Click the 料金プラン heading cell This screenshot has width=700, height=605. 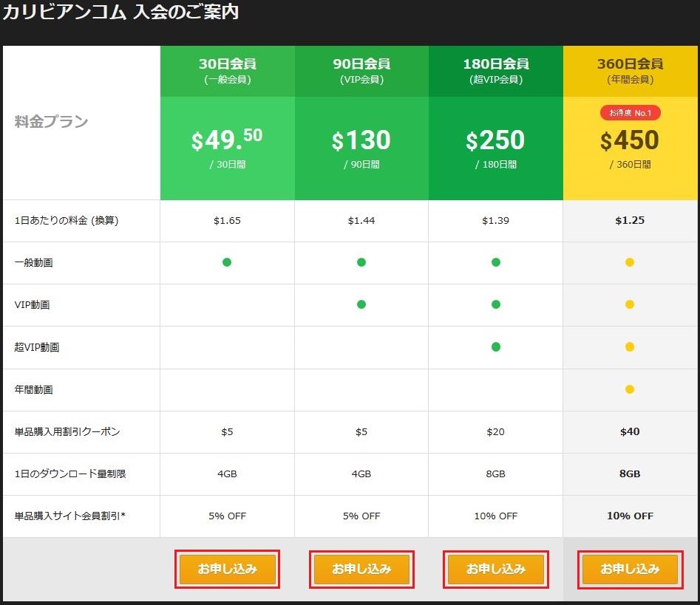click(52, 122)
